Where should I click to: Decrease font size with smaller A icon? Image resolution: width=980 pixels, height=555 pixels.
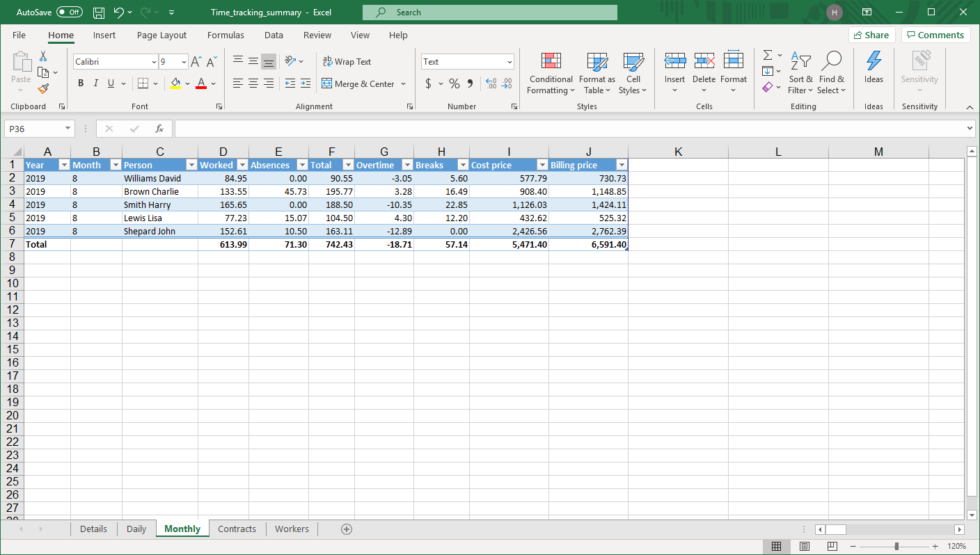(212, 62)
